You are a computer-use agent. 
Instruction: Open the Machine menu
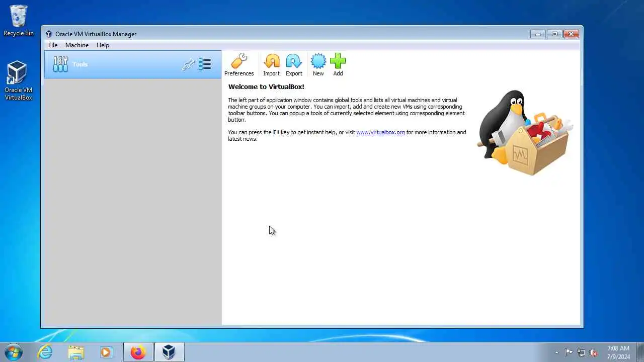point(77,45)
